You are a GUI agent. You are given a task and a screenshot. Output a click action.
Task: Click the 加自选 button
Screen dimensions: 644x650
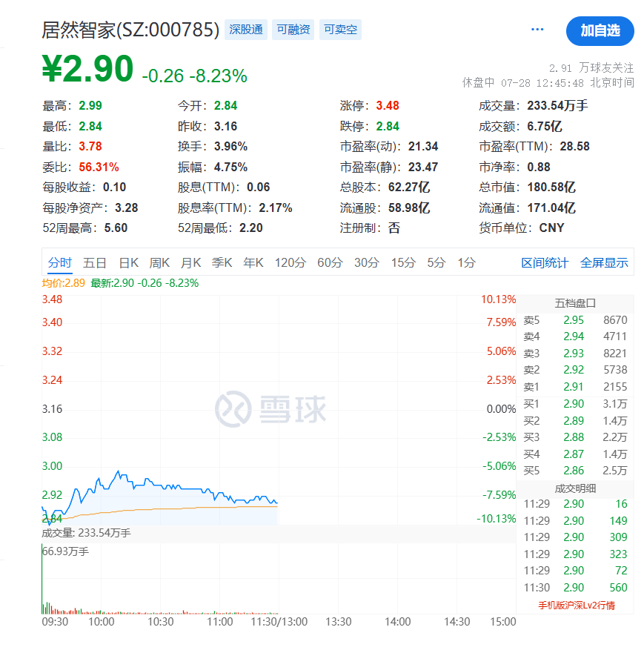pos(600,30)
